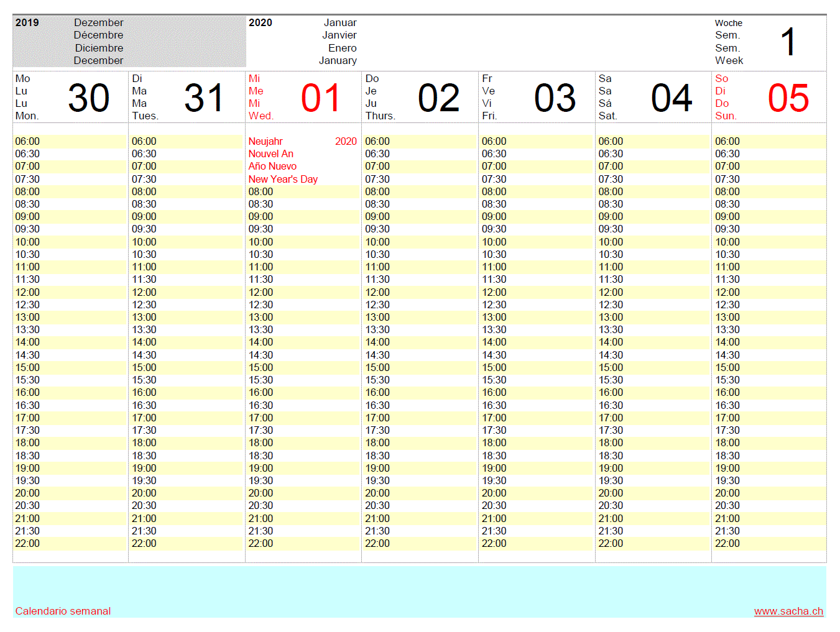Image resolution: width=840 pixels, height=632 pixels.
Task: Select the 16:00 slot on Wednesday
Action: pyautogui.click(x=303, y=393)
